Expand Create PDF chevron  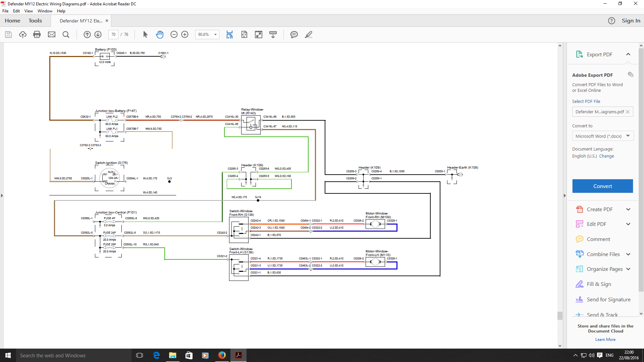pyautogui.click(x=628, y=209)
